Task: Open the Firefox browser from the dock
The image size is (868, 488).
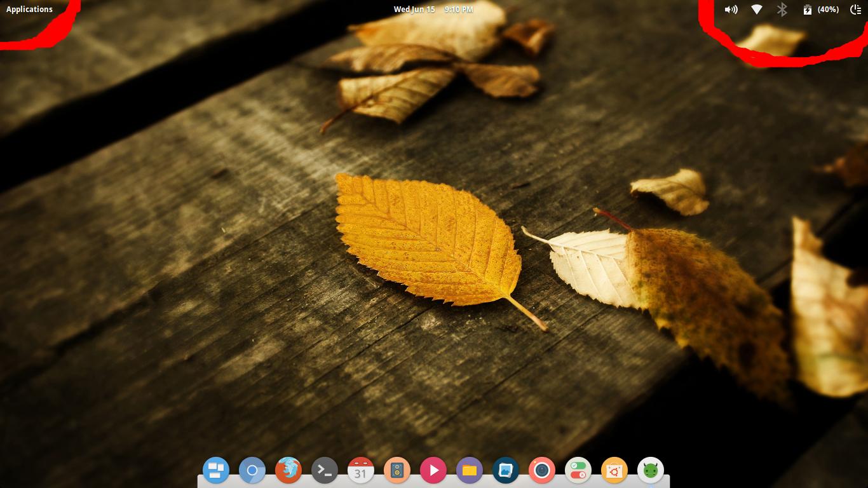Action: (288, 470)
